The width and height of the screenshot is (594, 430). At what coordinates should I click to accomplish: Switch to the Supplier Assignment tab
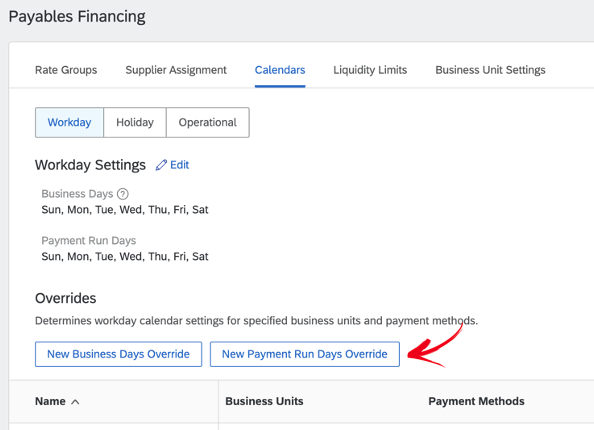pyautogui.click(x=176, y=70)
